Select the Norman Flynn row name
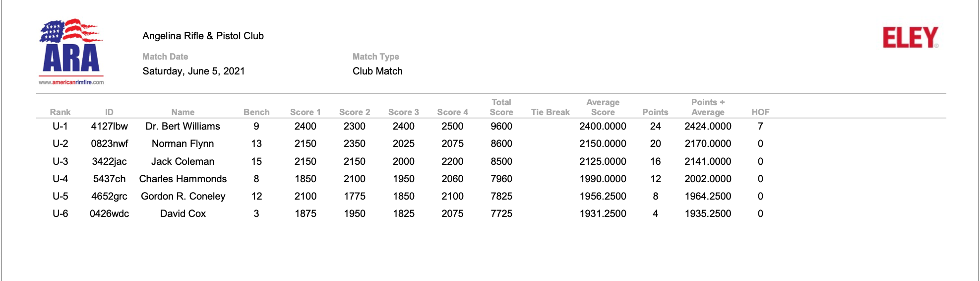The image size is (980, 281). (x=183, y=143)
